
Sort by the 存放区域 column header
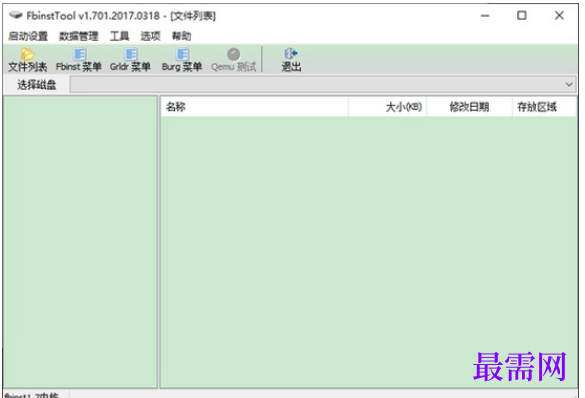coord(544,107)
